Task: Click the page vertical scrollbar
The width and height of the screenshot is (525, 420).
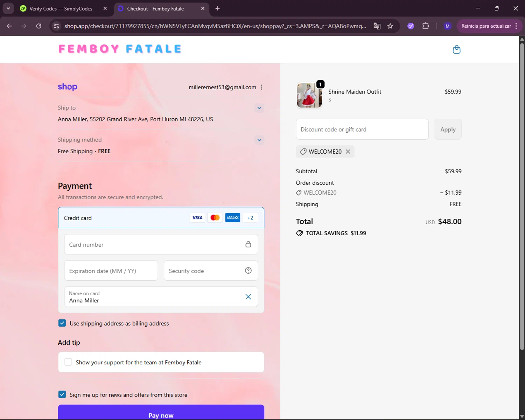Action: click(522, 196)
